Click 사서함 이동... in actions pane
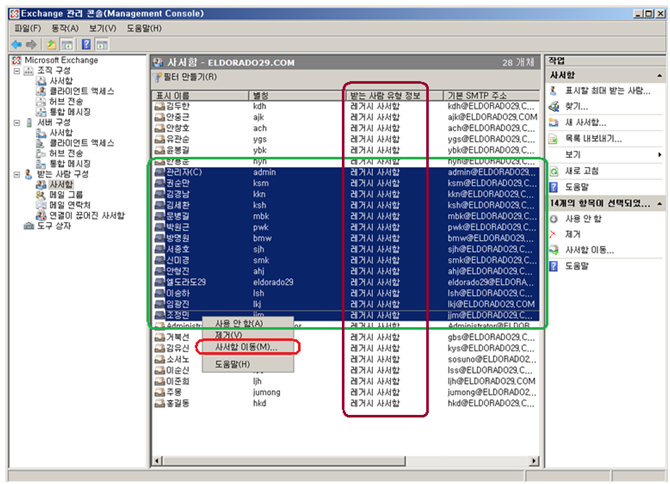Viewport: 670px width, 484px height. click(589, 250)
